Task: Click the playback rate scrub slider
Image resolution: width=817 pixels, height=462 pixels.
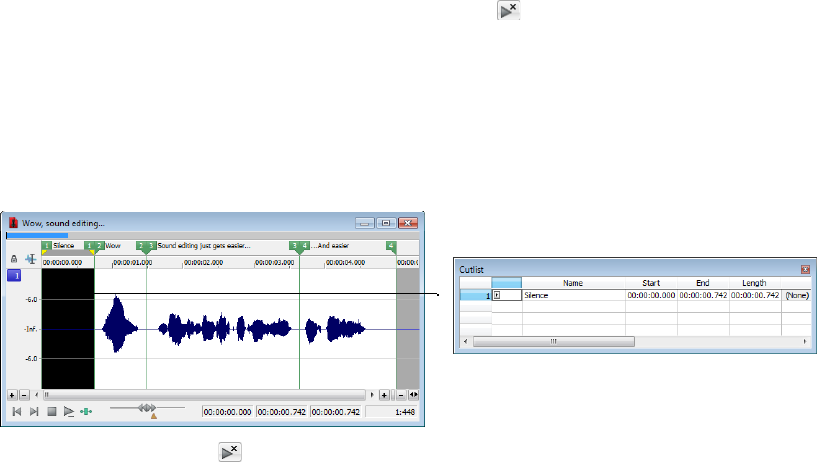Action: [148, 408]
